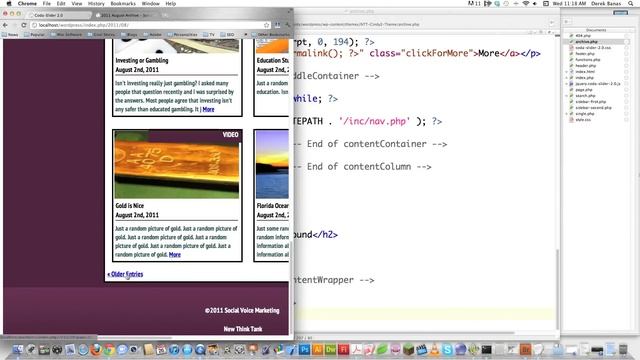Click the close circle beside archive.php
This screenshot has height=360, width=640.
pyautogui.click(x=627, y=42)
